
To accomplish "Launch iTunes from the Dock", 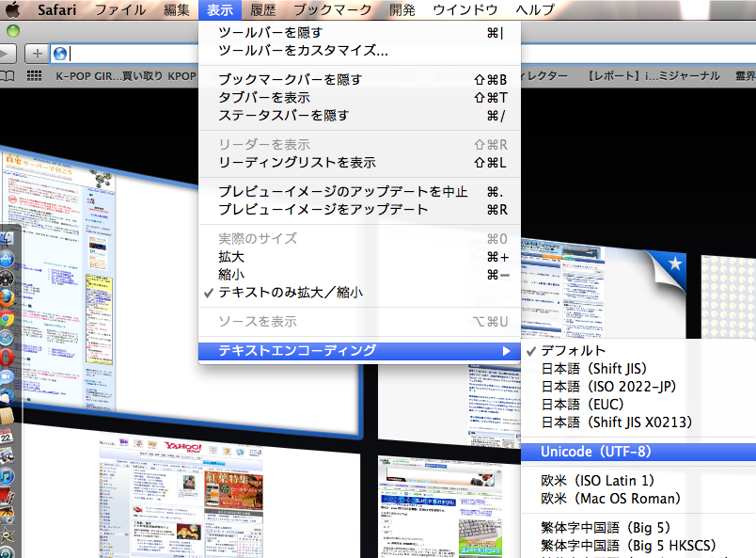I will pos(7,476).
